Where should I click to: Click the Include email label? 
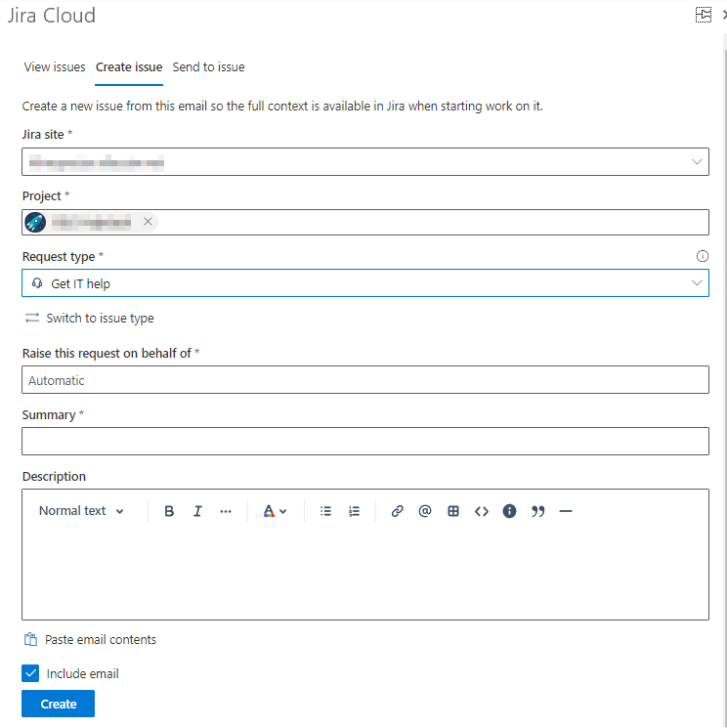83,673
